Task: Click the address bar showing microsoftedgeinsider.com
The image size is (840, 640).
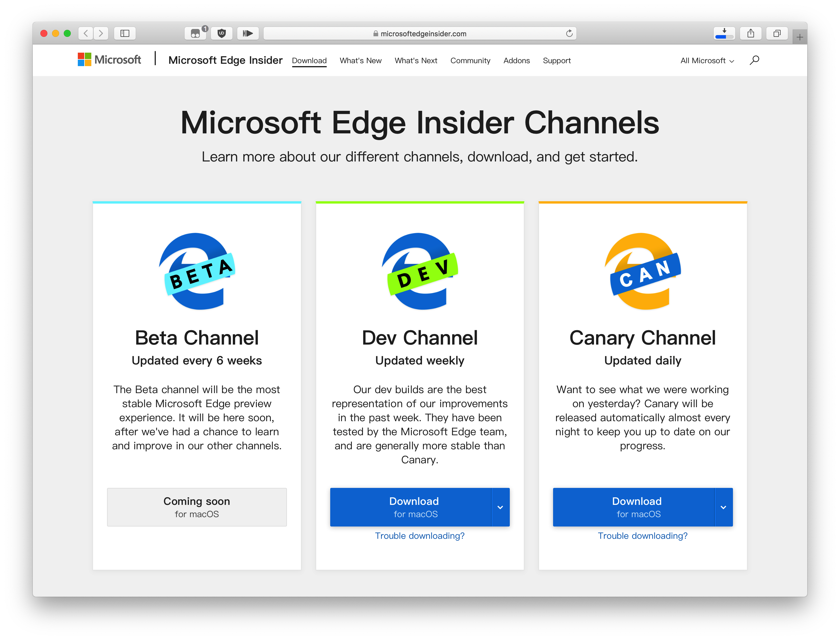Action: [x=420, y=34]
